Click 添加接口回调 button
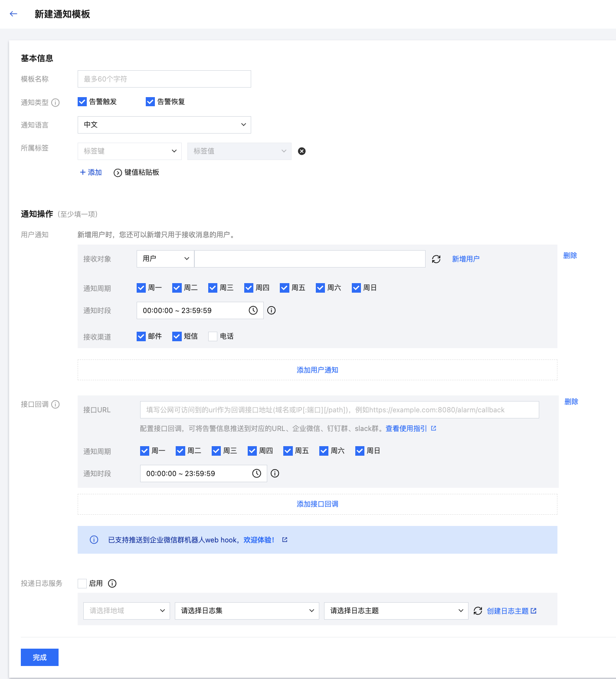Image resolution: width=616 pixels, height=679 pixels. tap(318, 504)
